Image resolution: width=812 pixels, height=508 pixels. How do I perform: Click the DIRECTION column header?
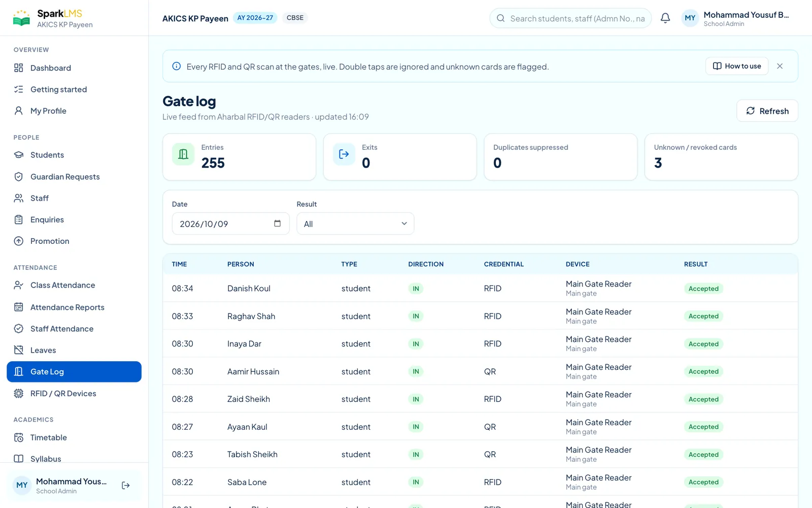point(426,265)
